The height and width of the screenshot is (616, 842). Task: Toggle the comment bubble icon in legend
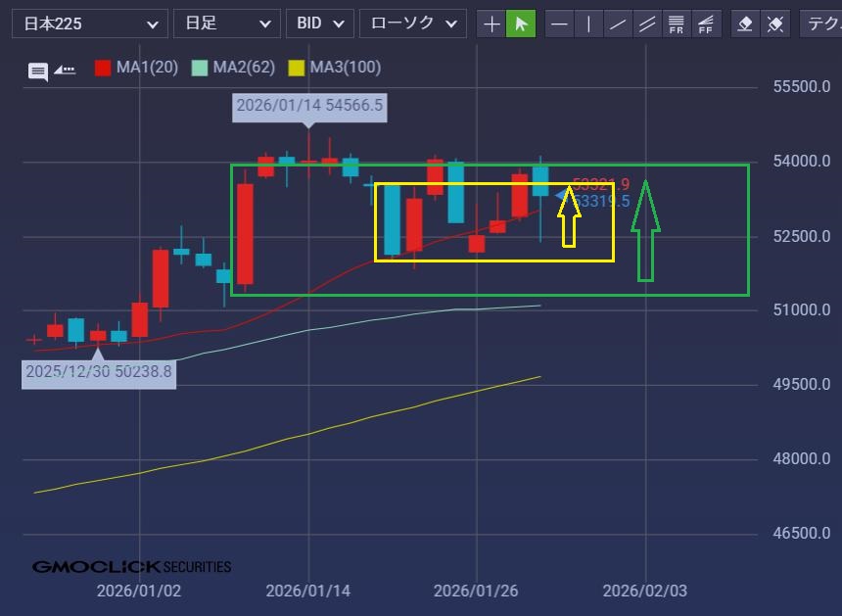coord(38,71)
